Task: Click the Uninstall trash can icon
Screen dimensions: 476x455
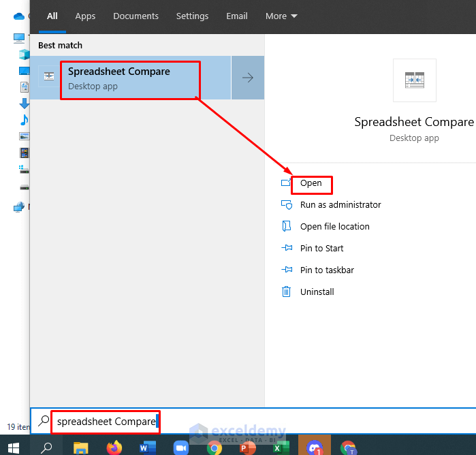Action: click(286, 292)
